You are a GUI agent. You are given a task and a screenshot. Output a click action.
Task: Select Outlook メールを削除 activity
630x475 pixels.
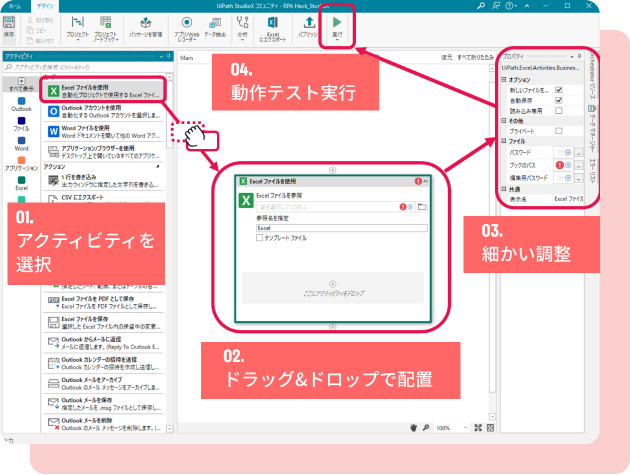(x=103, y=424)
